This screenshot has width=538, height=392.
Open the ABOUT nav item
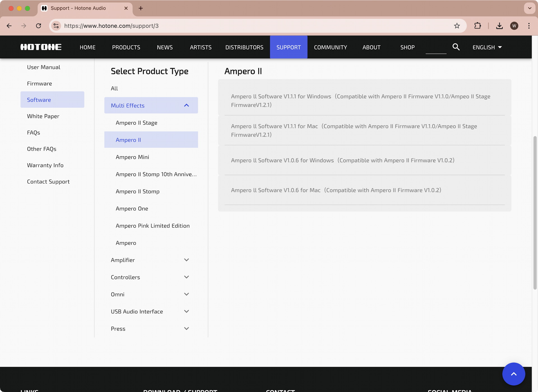pyautogui.click(x=371, y=47)
